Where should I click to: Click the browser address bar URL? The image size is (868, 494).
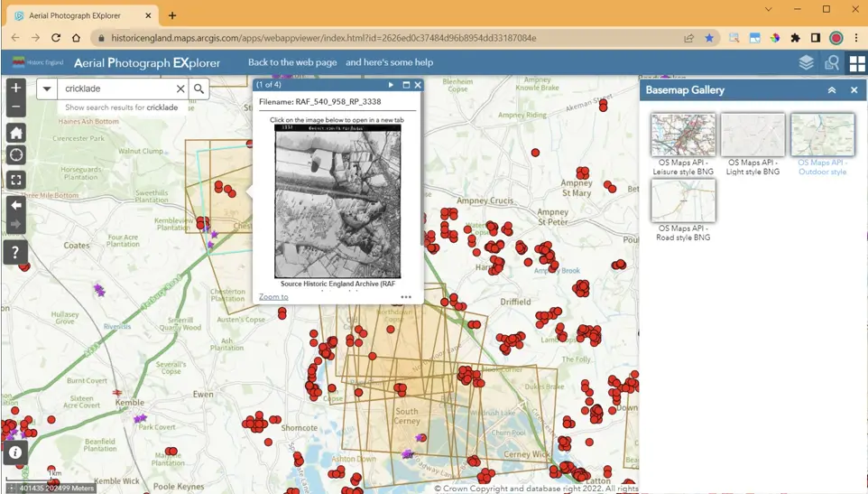324,38
